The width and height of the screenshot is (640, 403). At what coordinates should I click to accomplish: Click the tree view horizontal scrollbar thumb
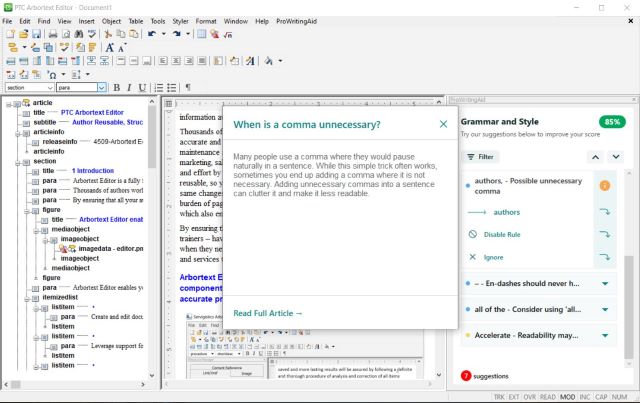tap(16, 385)
